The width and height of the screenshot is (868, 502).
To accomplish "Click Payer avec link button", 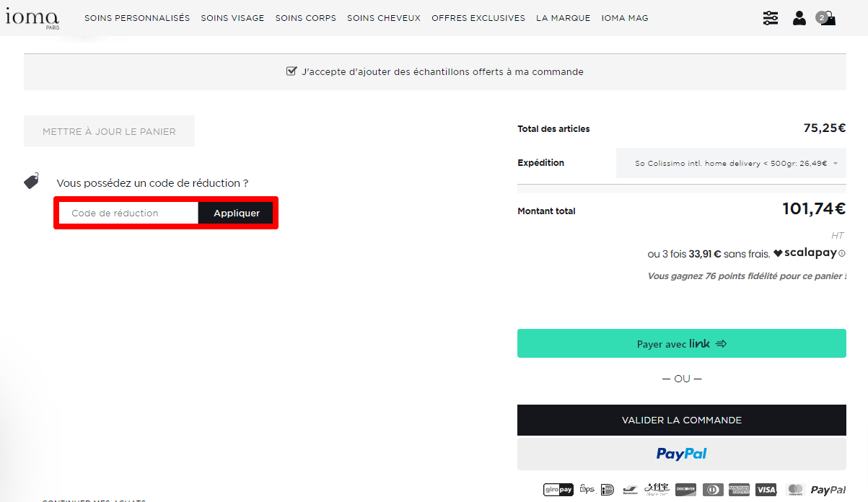I will pyautogui.click(x=682, y=343).
